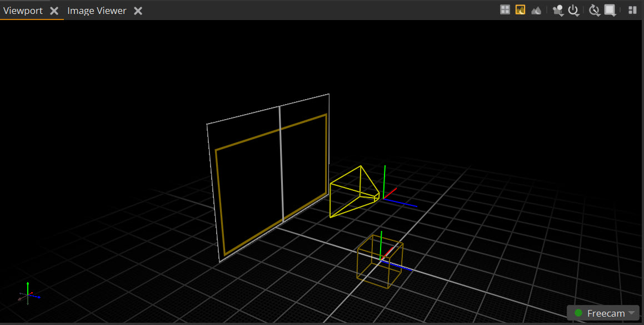644x325 pixels.
Task: Toggle the four-square grid view icon
Action: pos(505,9)
